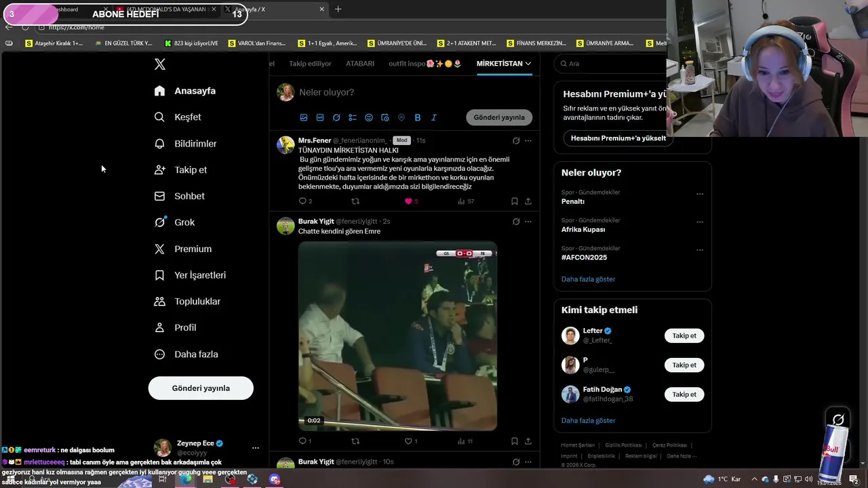Open options for Penaltı trend
868x488 pixels.
click(x=700, y=194)
